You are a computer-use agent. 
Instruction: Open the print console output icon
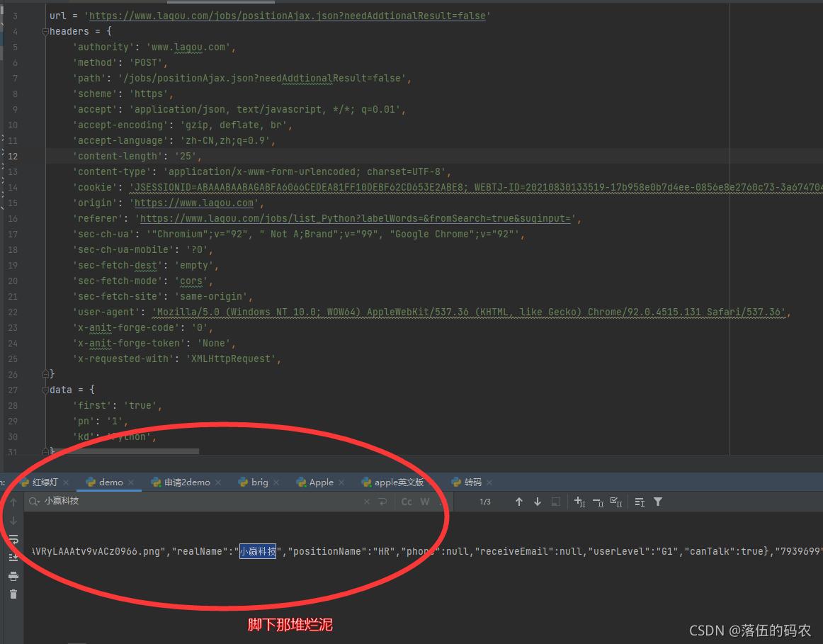click(13, 576)
